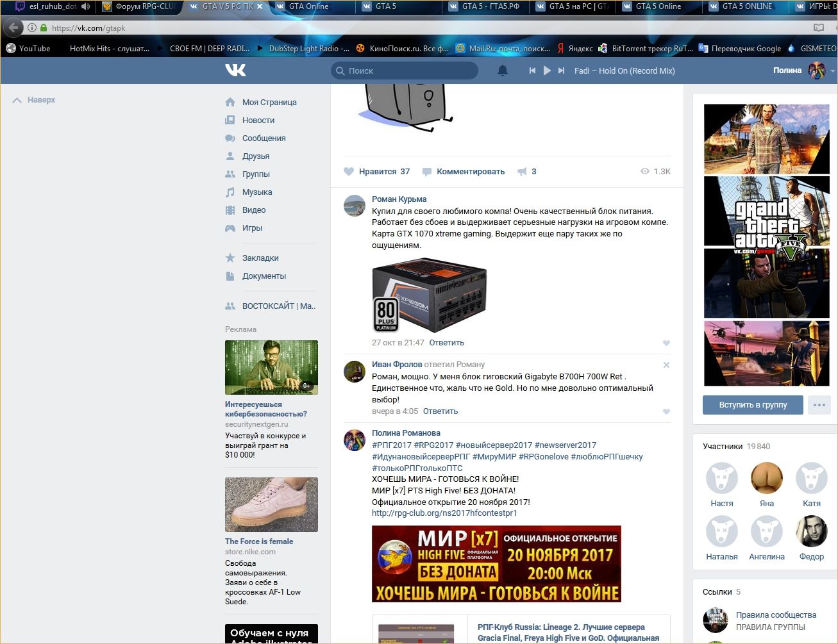Open the rpg-club.org contest link
Viewport: 838px width, 644px height.
click(x=444, y=513)
